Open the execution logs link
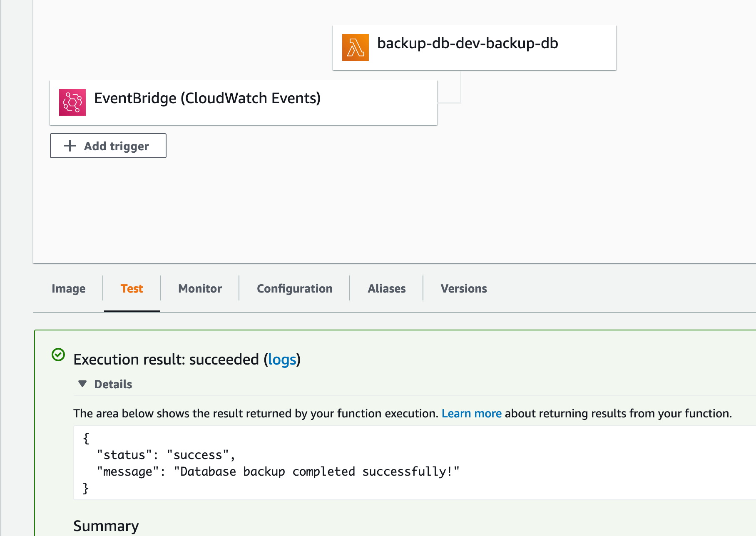The height and width of the screenshot is (536, 756). point(283,359)
